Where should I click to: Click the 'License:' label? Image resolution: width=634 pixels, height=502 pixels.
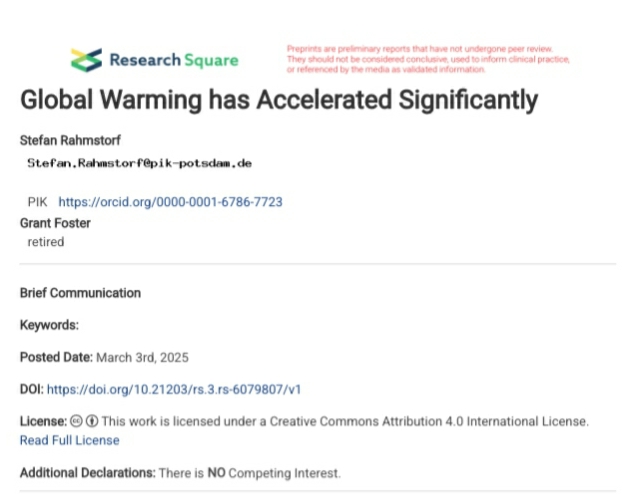click(43, 421)
